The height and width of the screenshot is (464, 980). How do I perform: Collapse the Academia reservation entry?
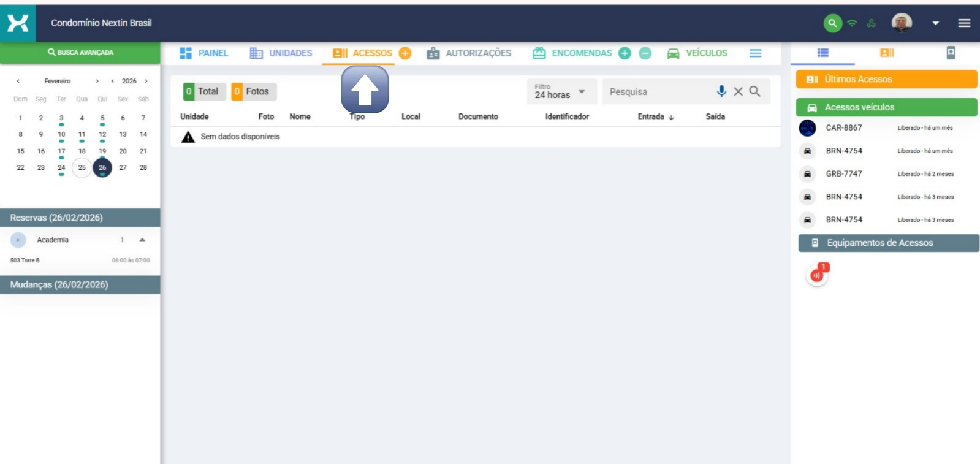pyautogui.click(x=142, y=240)
